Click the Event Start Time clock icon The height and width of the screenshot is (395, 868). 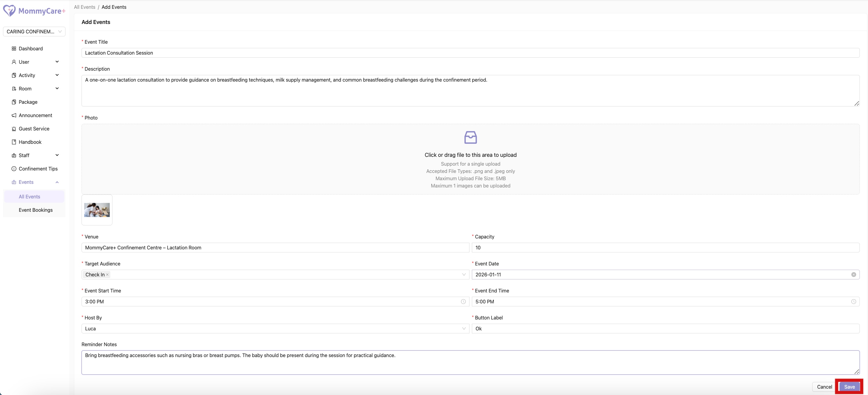(x=463, y=302)
